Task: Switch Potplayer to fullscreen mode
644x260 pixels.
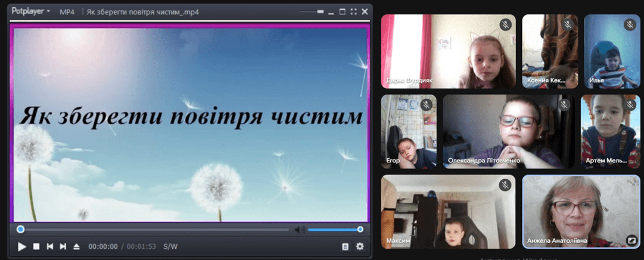Action: pos(354,12)
